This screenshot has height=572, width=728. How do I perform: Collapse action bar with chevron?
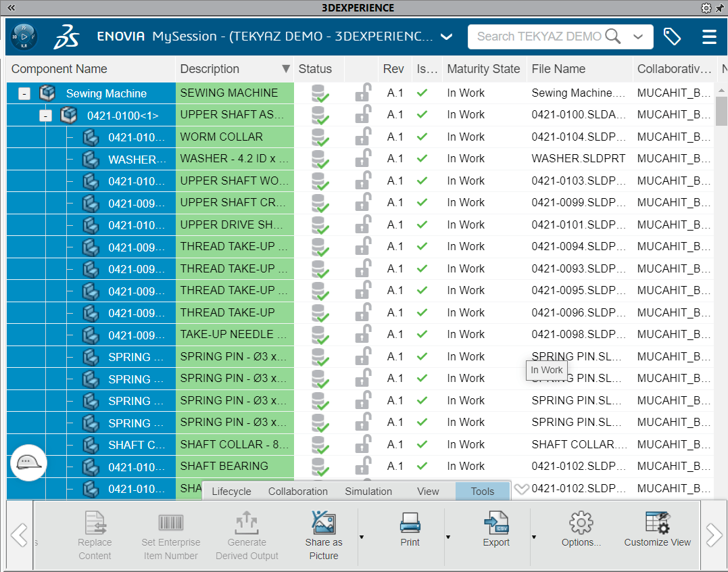point(522,489)
